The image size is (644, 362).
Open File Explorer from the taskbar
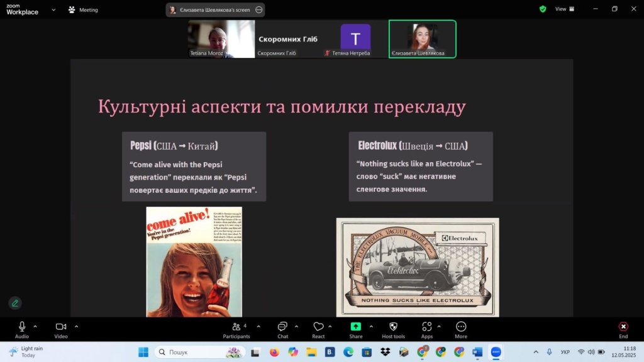point(311,352)
